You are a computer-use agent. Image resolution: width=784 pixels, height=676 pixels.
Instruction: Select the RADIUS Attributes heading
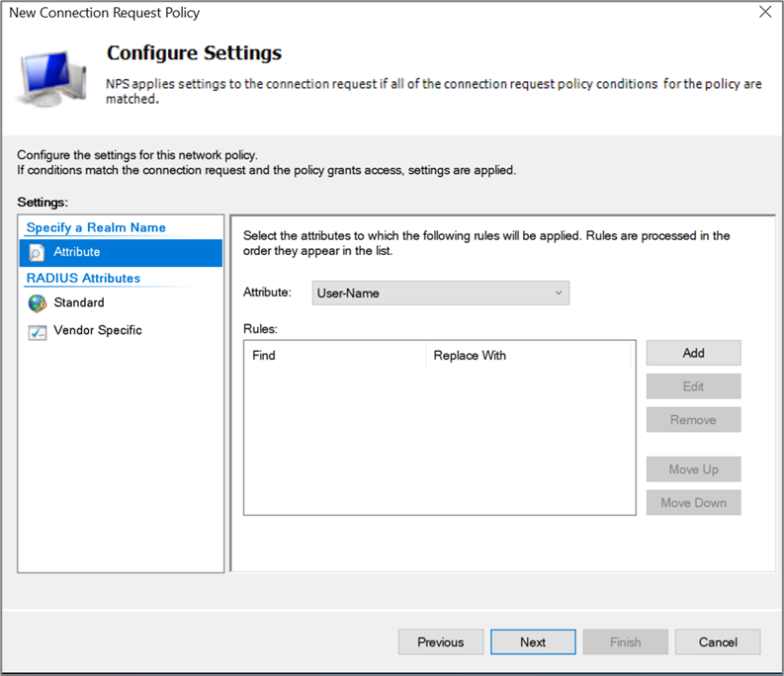(x=83, y=278)
